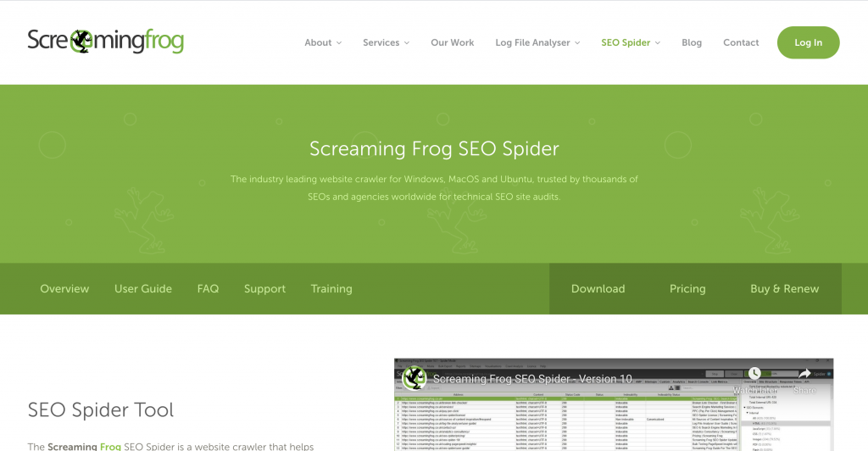Expand the About dropdown chevron
Viewport: 868px width, 451px height.
(339, 43)
